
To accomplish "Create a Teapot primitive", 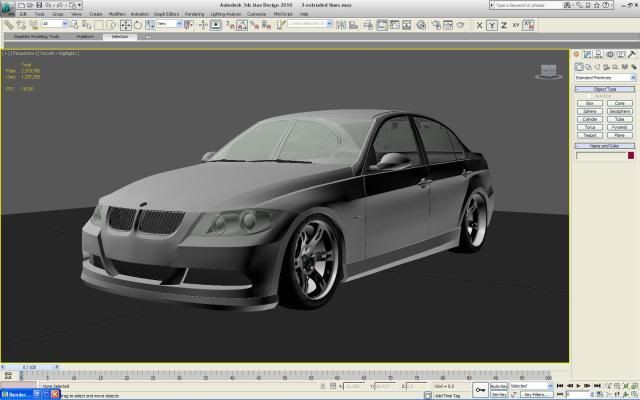I will point(590,135).
